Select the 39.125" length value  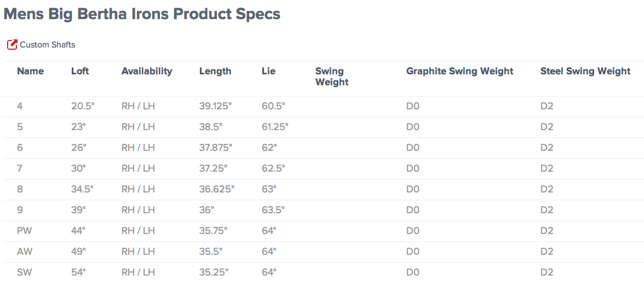pos(216,106)
